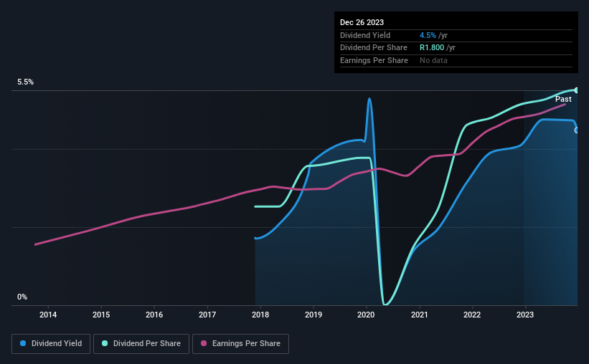
Task: Click the blue endpoint marker of Dividend Yield line
Action: coord(576,130)
